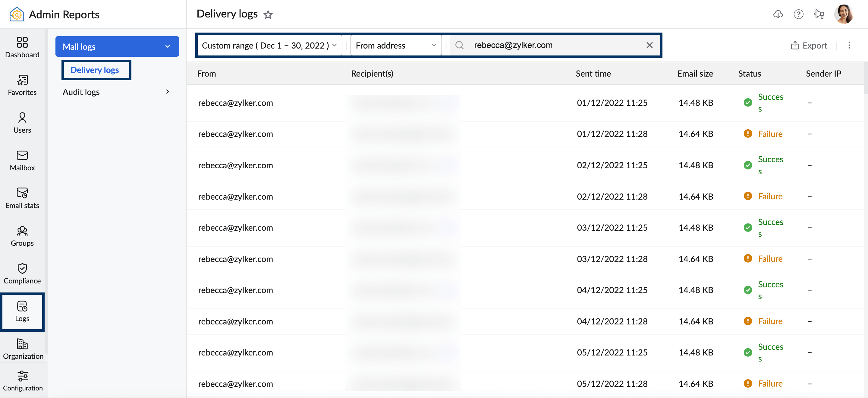Screen dimensions: 868x398
Task: Open the Dashboard panel
Action: pos(22,47)
